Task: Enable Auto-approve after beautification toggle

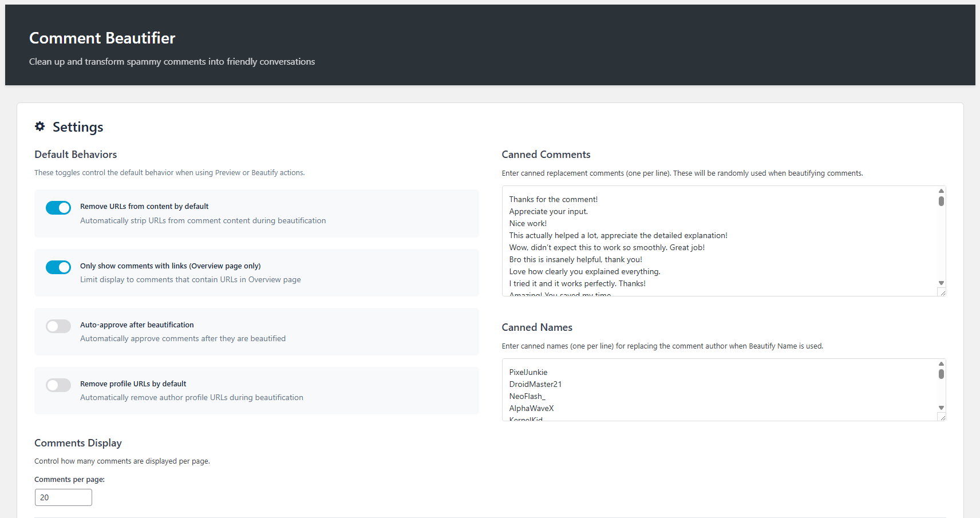Action: tap(58, 326)
